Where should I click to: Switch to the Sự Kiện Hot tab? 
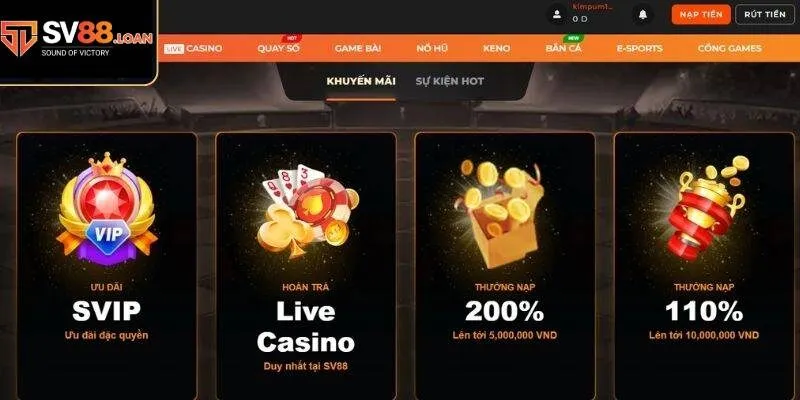tap(449, 81)
